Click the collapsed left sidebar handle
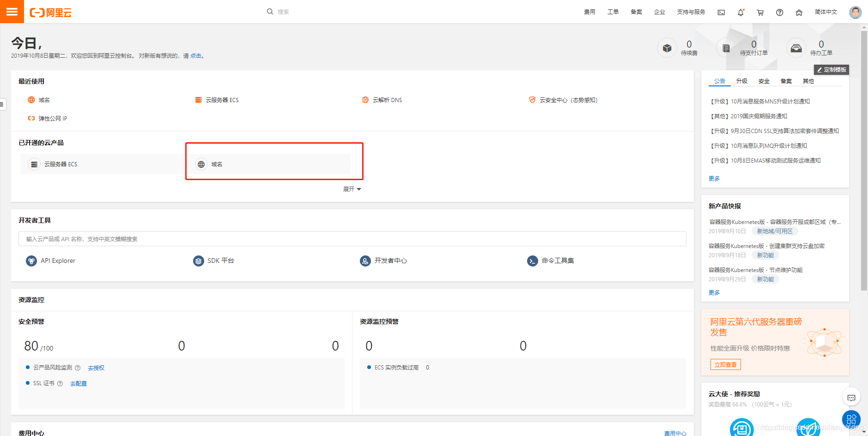Screen dimensions: 868x436 2,104
